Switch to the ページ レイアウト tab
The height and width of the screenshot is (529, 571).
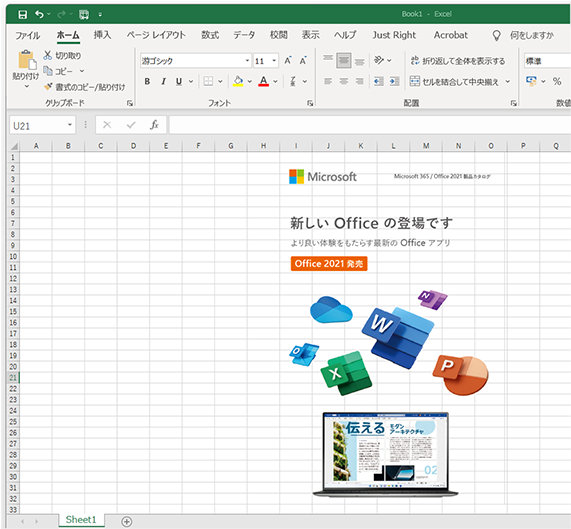(x=156, y=35)
